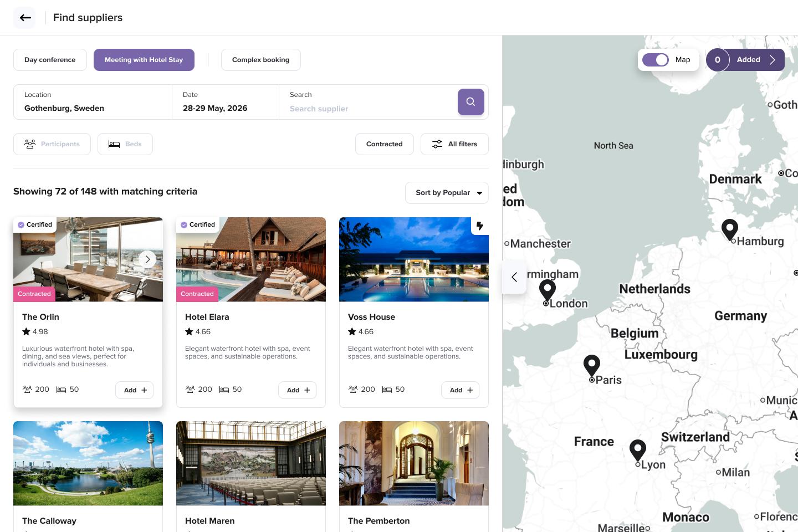Open the Beds filter

(x=125, y=144)
